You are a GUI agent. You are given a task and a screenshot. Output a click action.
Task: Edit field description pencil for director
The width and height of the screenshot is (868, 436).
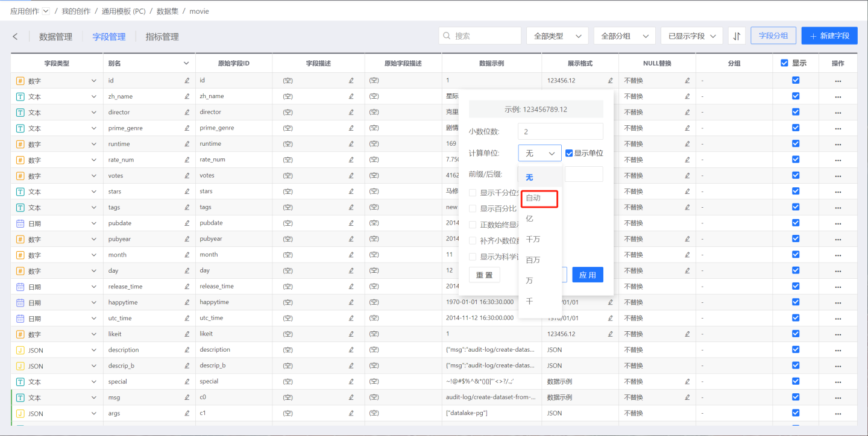tap(351, 112)
